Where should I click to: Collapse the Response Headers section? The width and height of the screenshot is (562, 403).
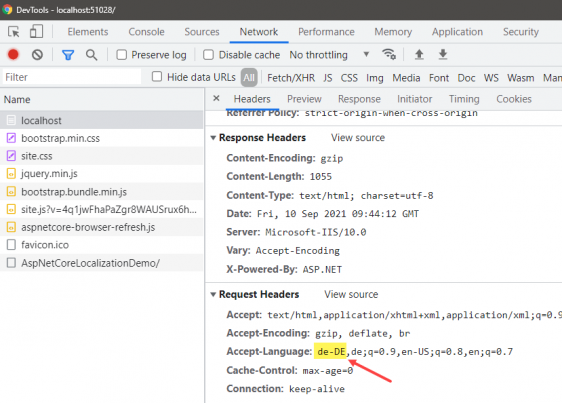click(213, 138)
